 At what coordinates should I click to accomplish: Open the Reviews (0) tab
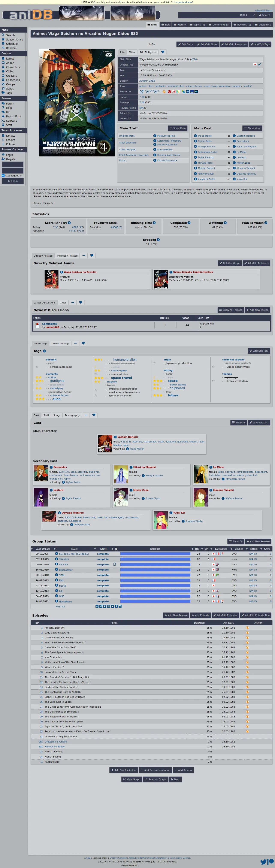point(242,25)
